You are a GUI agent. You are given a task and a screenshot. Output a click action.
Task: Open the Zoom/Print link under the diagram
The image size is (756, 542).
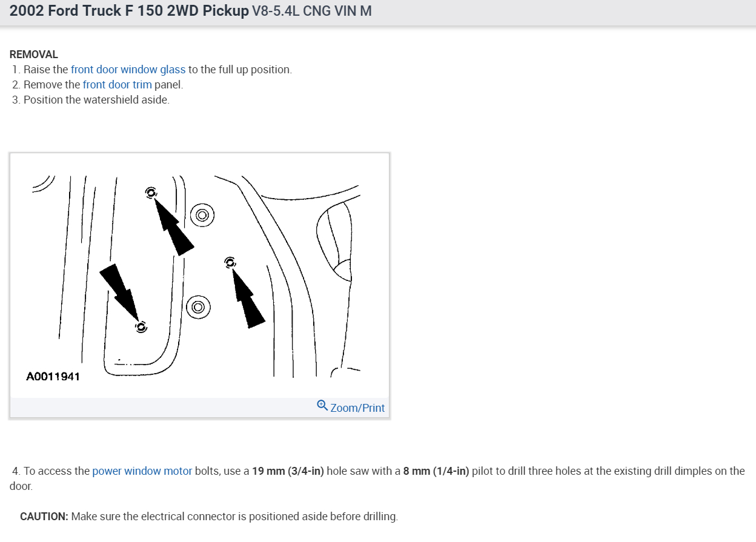[x=351, y=408]
